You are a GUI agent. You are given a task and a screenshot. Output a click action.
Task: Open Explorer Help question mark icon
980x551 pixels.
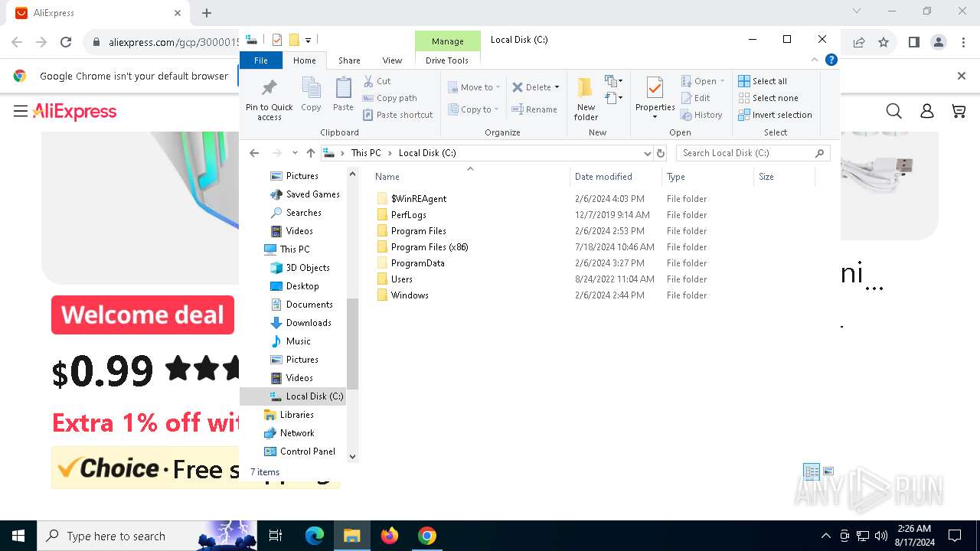tap(831, 60)
